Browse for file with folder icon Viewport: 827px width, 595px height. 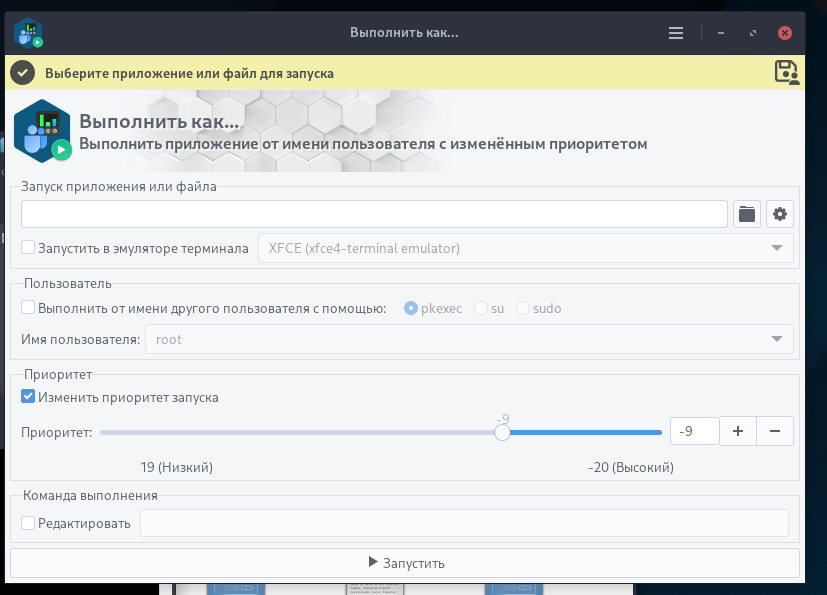[x=747, y=214]
